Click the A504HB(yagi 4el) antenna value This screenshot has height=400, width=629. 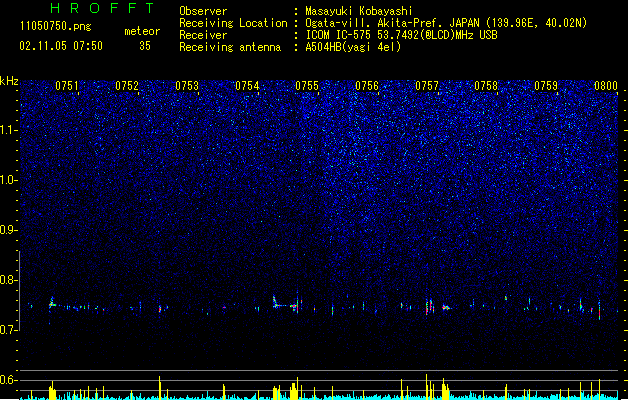click(x=353, y=47)
